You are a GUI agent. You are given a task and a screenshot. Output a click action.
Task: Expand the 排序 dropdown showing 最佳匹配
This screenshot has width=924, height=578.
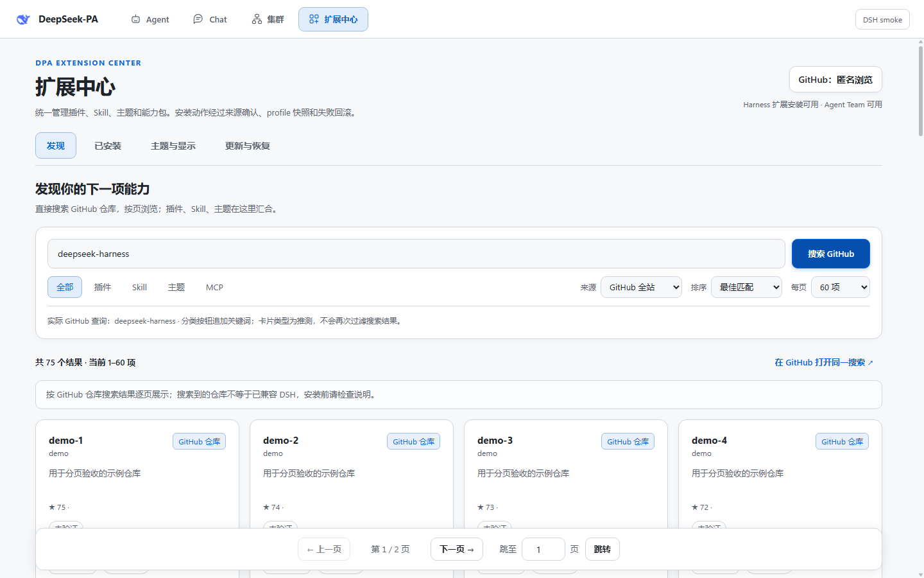tap(747, 287)
